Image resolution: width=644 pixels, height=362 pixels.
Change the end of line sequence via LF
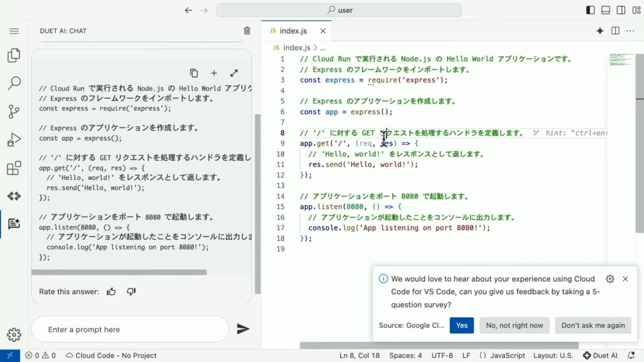(x=466, y=356)
